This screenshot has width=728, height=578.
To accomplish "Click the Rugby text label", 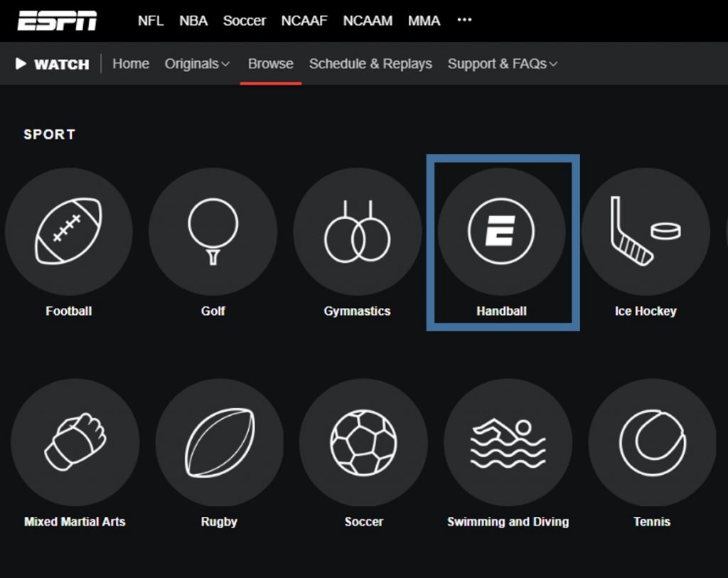I will [219, 522].
